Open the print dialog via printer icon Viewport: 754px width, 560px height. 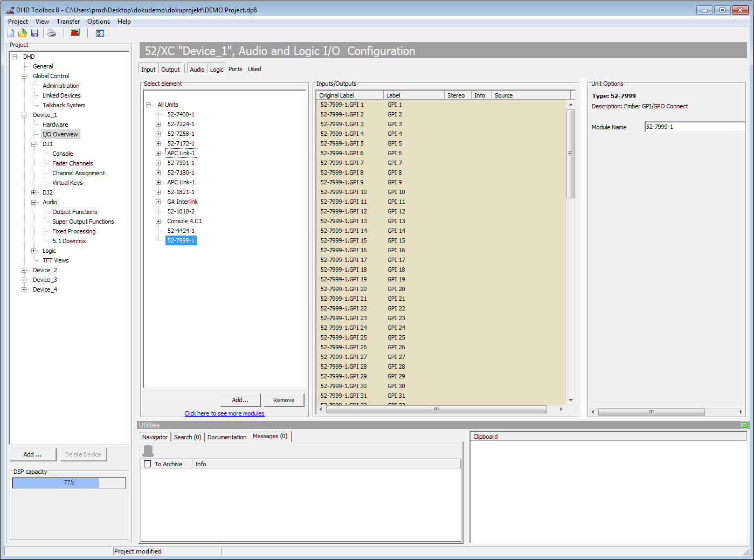51,33
